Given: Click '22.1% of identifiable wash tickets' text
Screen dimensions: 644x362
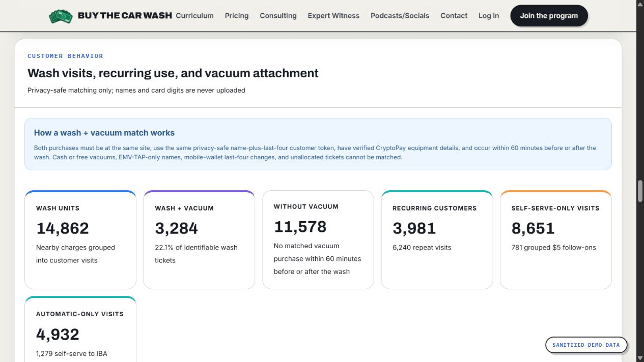Looking at the screenshot, I should (196, 254).
